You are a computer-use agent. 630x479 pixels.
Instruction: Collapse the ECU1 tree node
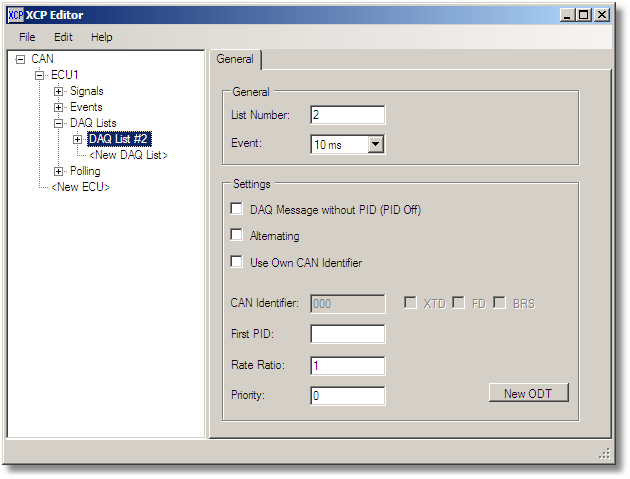pos(39,76)
